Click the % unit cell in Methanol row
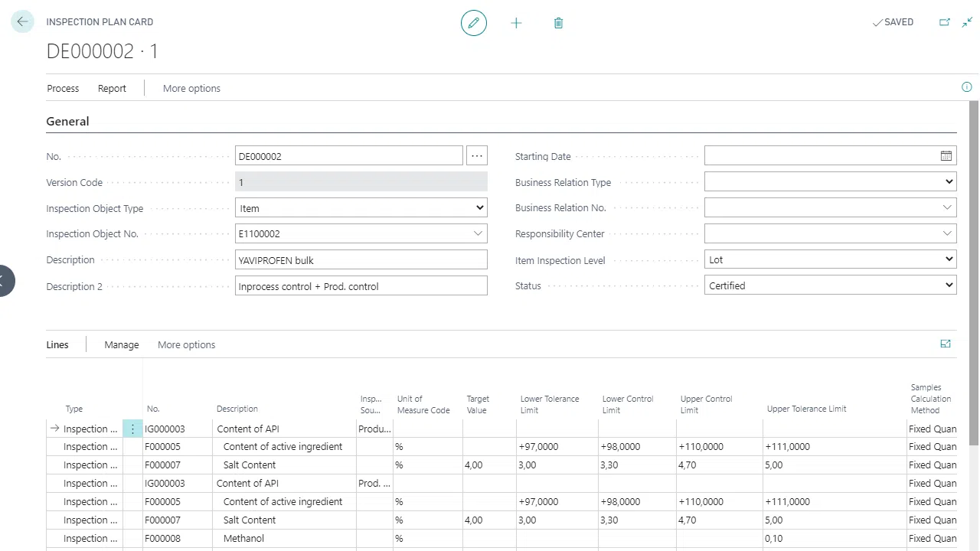This screenshot has height=551, width=980. 428,539
